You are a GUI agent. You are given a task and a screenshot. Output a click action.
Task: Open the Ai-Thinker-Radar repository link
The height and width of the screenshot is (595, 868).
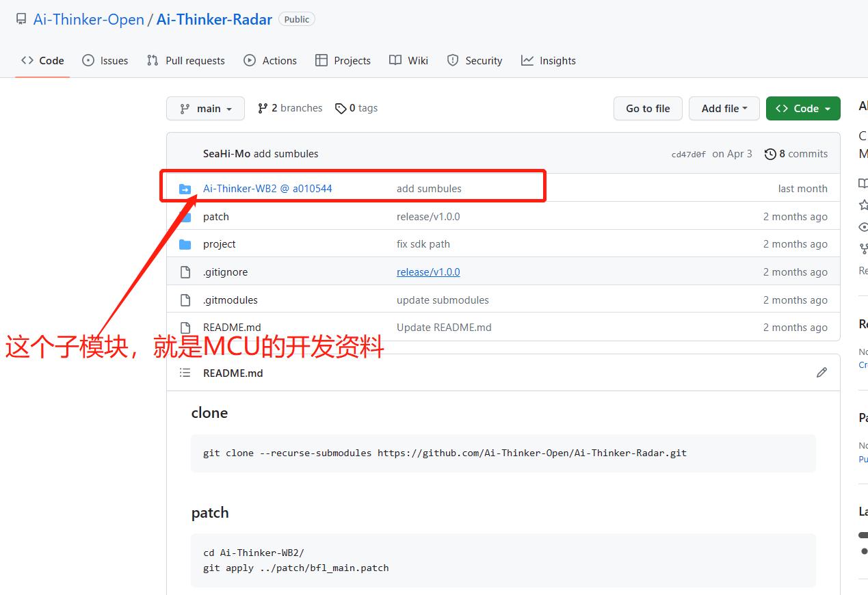click(214, 19)
